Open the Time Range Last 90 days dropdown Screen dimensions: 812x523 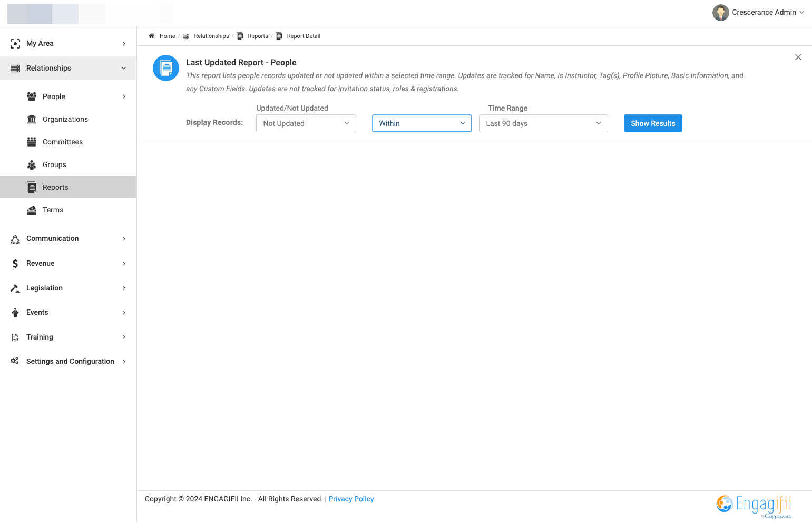(x=543, y=123)
